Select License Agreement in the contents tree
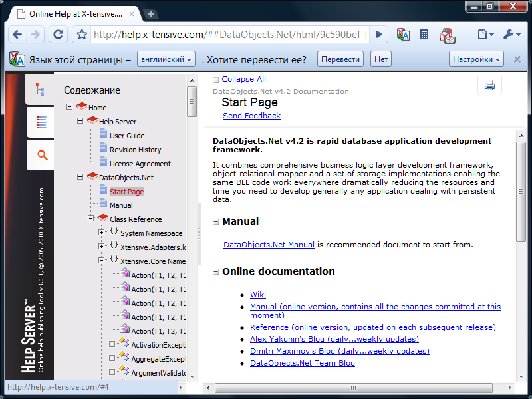 coord(140,164)
